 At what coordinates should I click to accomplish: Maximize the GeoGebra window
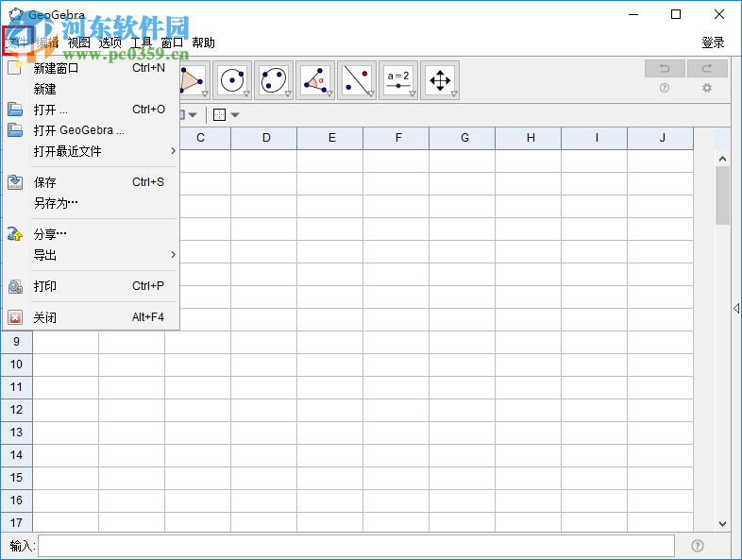676,14
